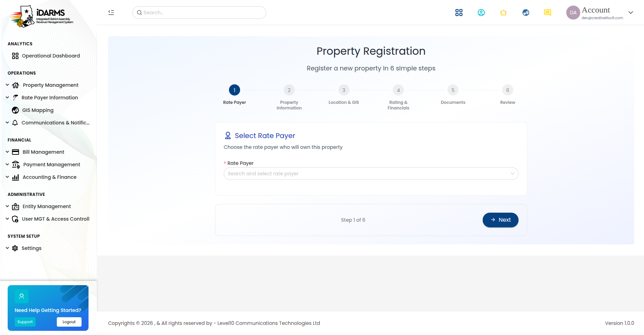Click the GIS Mapping globe icon

click(x=15, y=110)
